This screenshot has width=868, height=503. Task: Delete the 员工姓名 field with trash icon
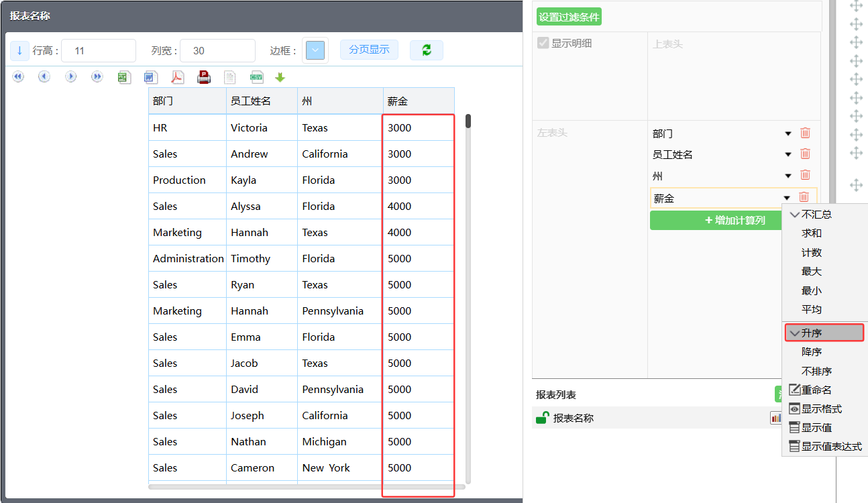click(806, 154)
